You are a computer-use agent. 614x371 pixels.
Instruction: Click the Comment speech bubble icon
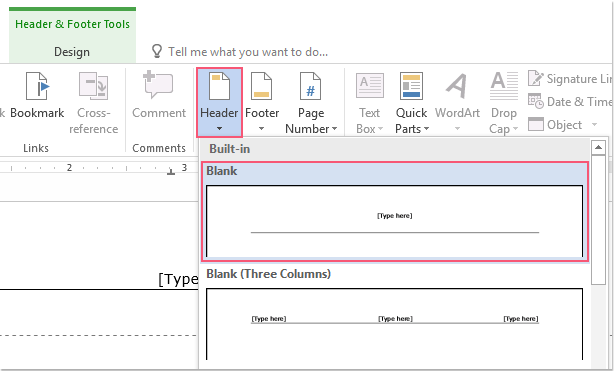point(158,84)
